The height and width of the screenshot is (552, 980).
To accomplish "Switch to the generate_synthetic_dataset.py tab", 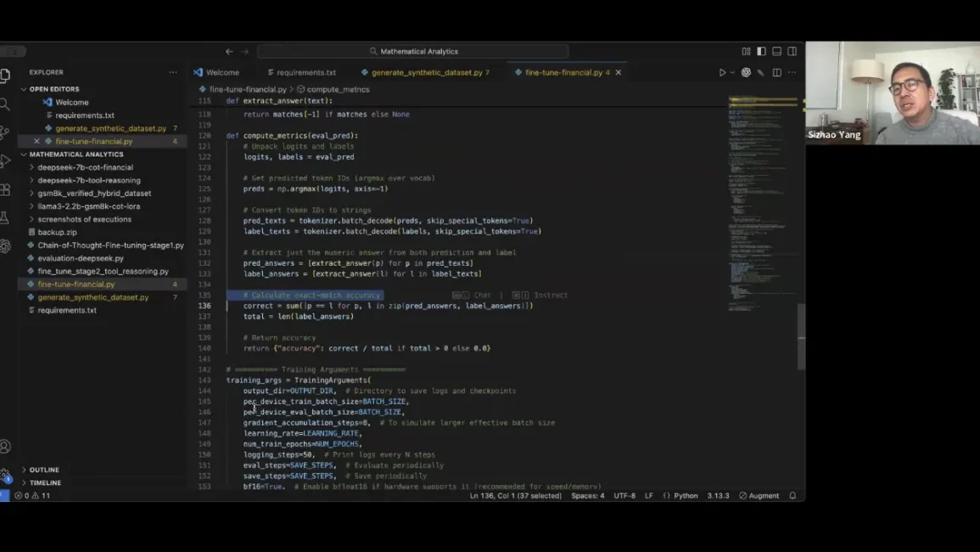I will click(x=425, y=72).
